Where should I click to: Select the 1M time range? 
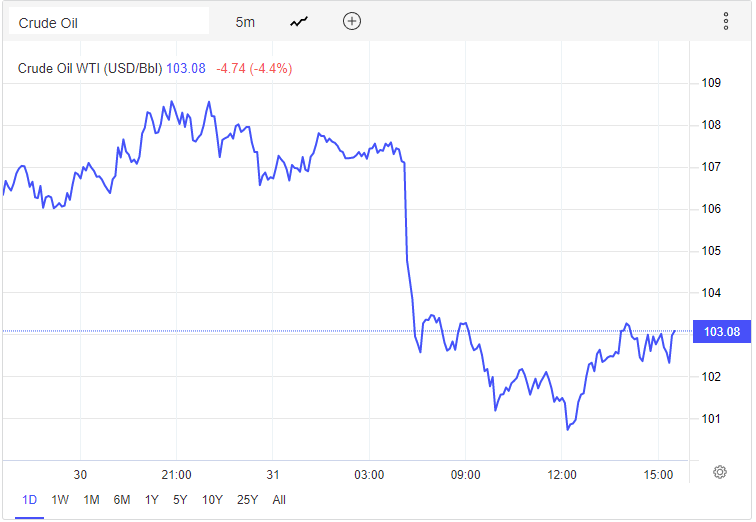pos(91,499)
